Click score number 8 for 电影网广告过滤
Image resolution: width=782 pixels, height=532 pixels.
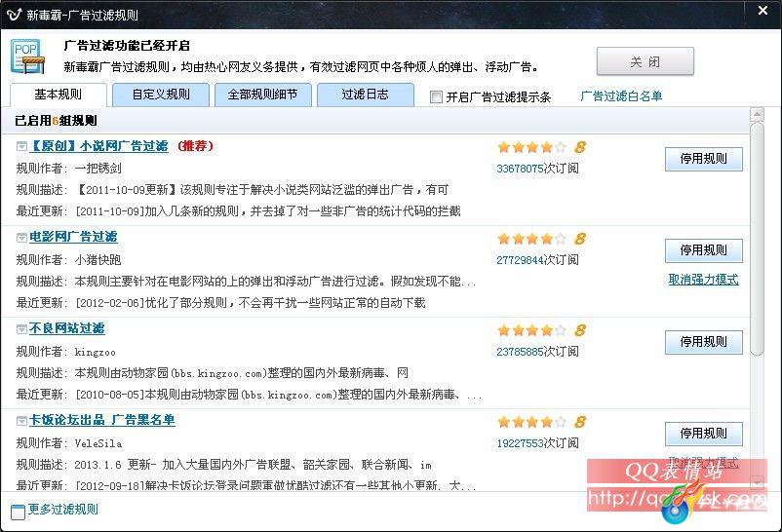pos(579,239)
